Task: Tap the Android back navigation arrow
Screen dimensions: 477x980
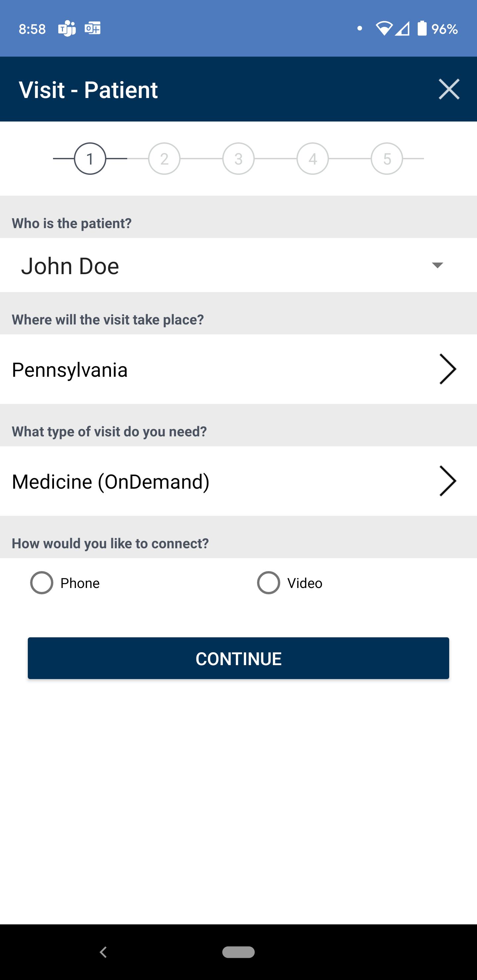Action: [x=103, y=952]
